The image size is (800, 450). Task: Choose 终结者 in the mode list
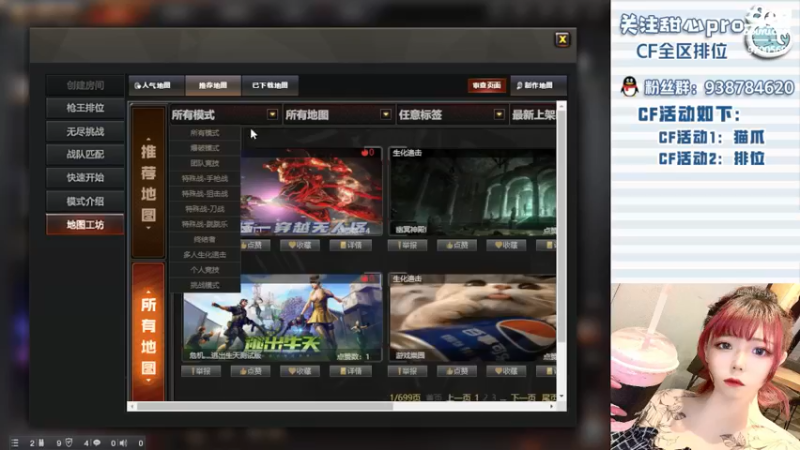[205, 239]
